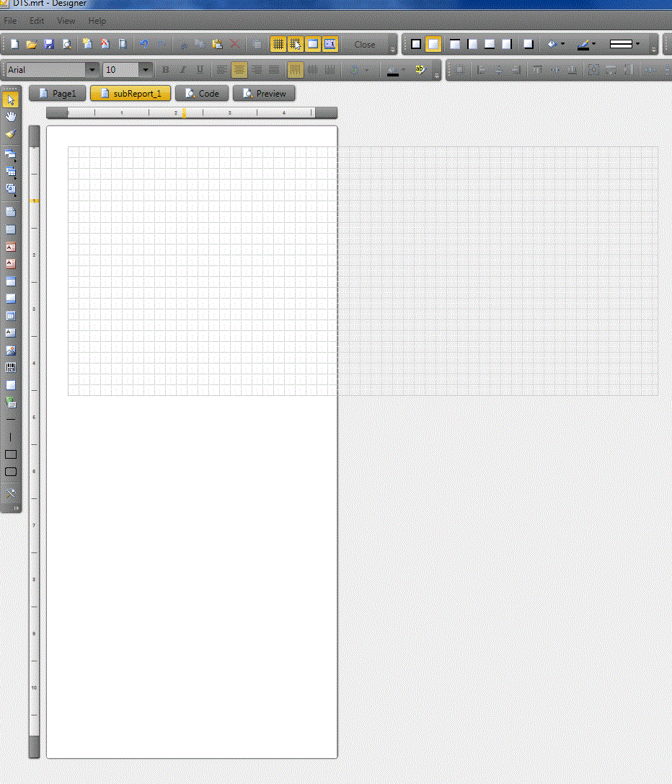Open the Arial font family dropdown

(x=92, y=69)
